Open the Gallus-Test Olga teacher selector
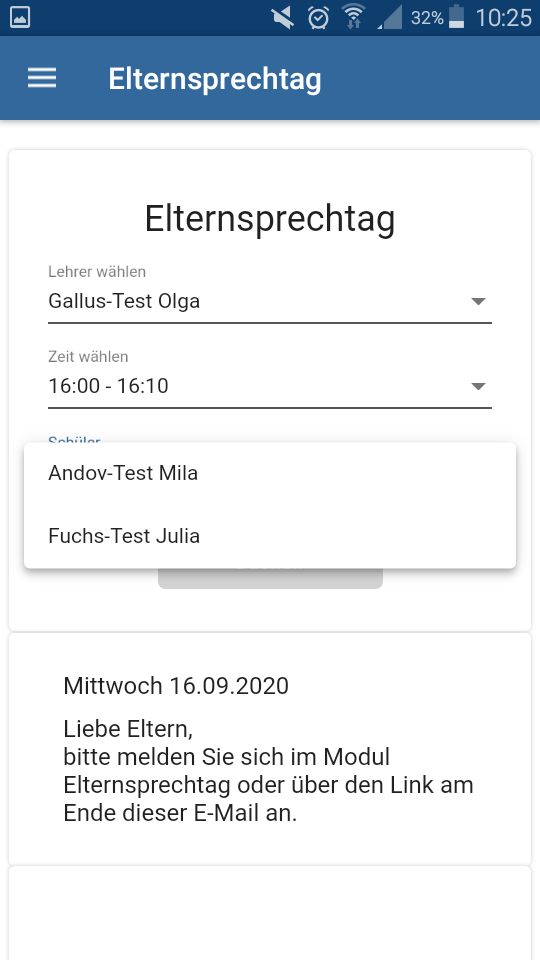The image size is (540, 960). pyautogui.click(x=270, y=301)
